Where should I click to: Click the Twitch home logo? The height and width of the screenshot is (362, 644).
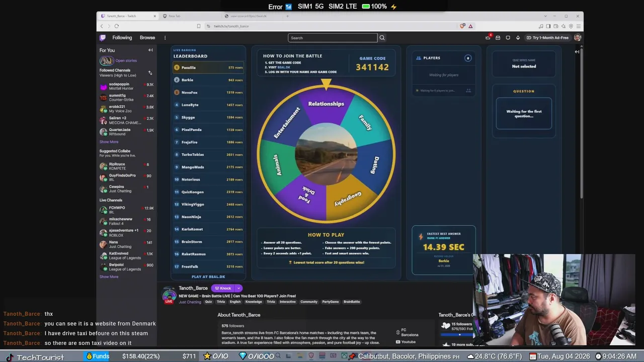coord(103,38)
